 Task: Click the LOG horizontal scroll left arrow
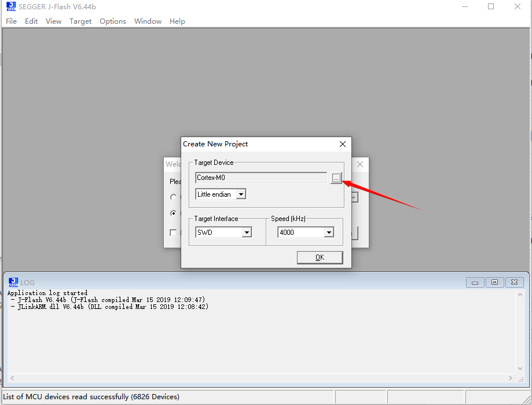pyautogui.click(x=12, y=378)
